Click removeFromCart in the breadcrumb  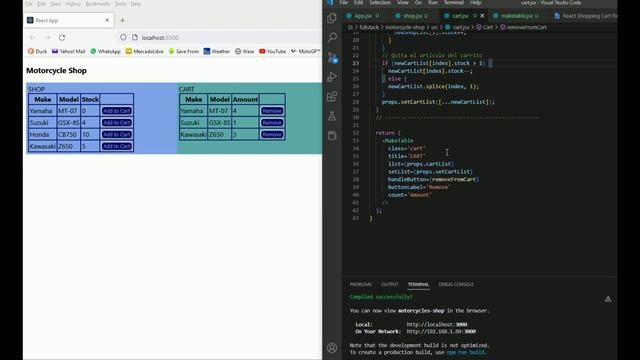527,27
